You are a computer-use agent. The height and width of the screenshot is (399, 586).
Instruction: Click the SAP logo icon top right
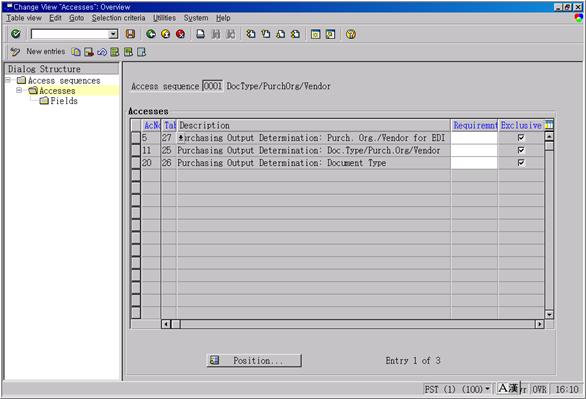[x=579, y=18]
